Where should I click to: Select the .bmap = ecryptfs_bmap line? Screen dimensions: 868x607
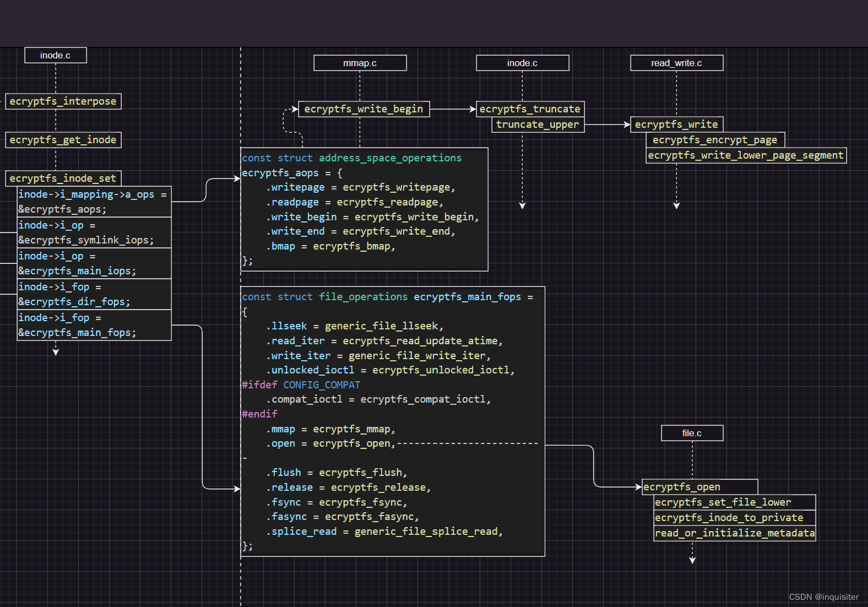[x=331, y=246]
